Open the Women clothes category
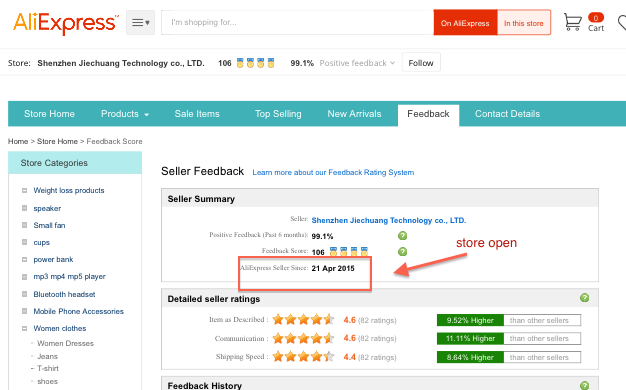The height and width of the screenshot is (390, 626). click(59, 328)
